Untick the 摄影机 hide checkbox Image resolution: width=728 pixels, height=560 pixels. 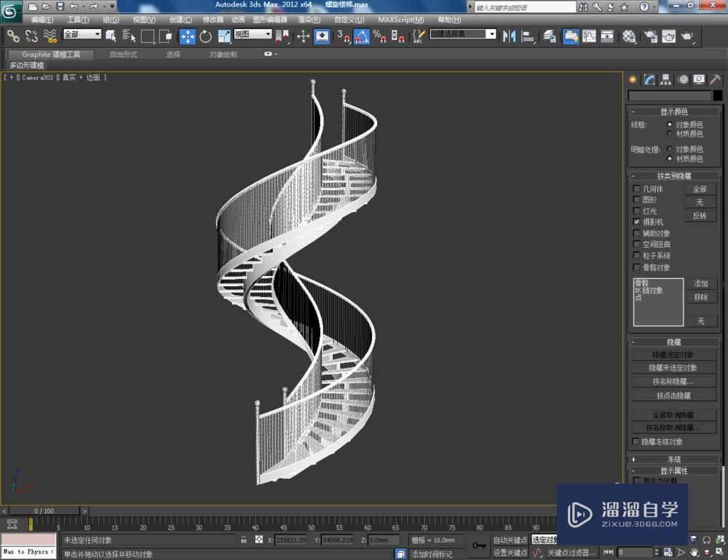636,221
